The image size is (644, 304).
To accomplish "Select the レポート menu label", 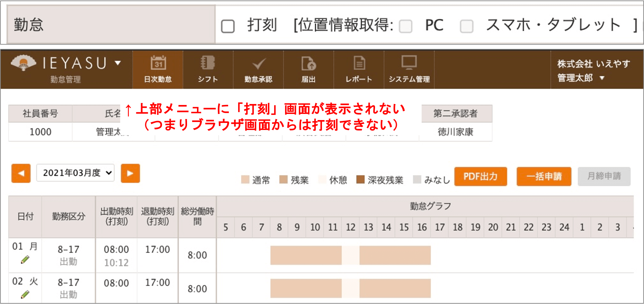I will [x=359, y=79].
